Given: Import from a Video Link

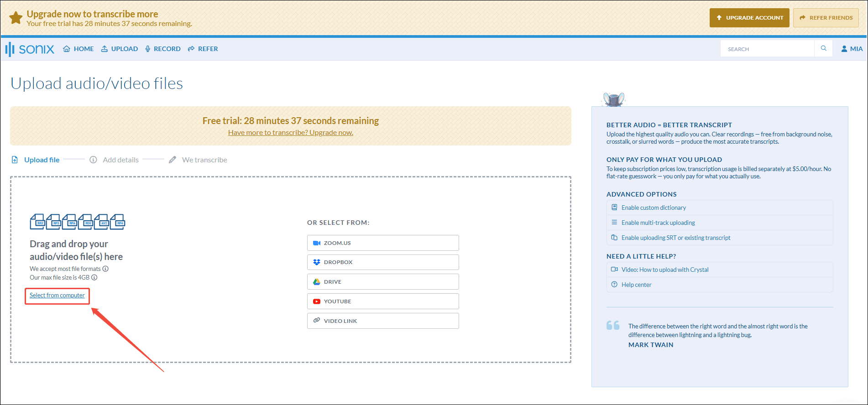Looking at the screenshot, I should (383, 321).
